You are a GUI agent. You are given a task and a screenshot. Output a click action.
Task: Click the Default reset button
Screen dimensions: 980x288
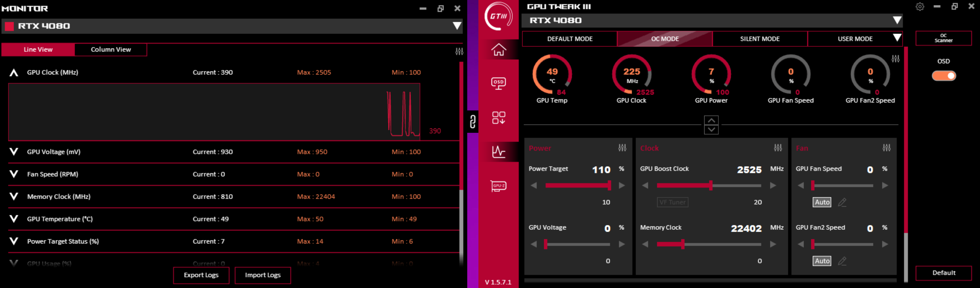coord(943,273)
